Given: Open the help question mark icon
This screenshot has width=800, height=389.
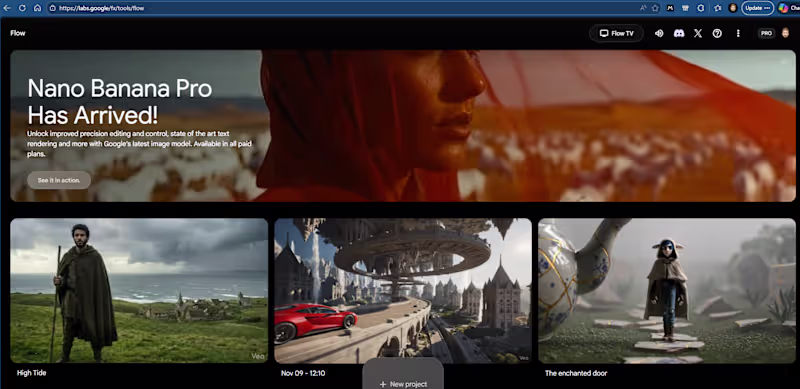Looking at the screenshot, I should point(717,33).
